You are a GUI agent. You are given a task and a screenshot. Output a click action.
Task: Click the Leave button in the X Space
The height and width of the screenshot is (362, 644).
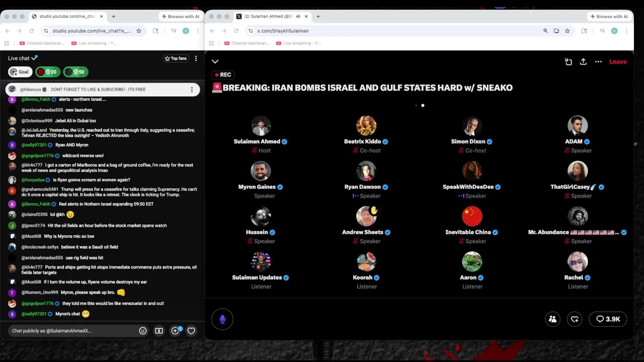[618, 61]
